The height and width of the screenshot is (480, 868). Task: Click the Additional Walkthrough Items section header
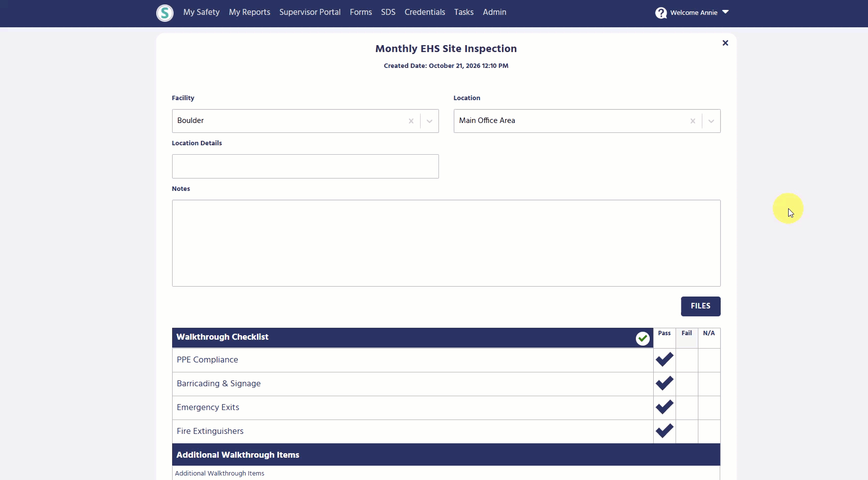coord(446,455)
